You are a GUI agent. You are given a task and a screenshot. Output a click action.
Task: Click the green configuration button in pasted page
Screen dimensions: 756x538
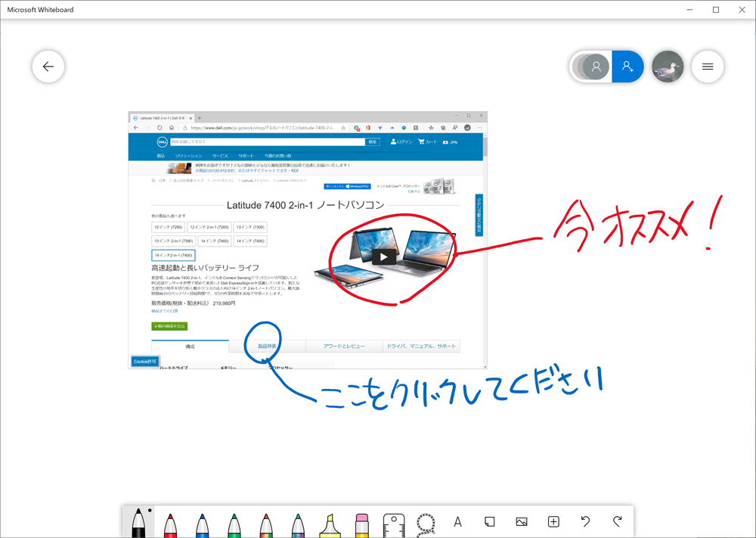tap(169, 326)
